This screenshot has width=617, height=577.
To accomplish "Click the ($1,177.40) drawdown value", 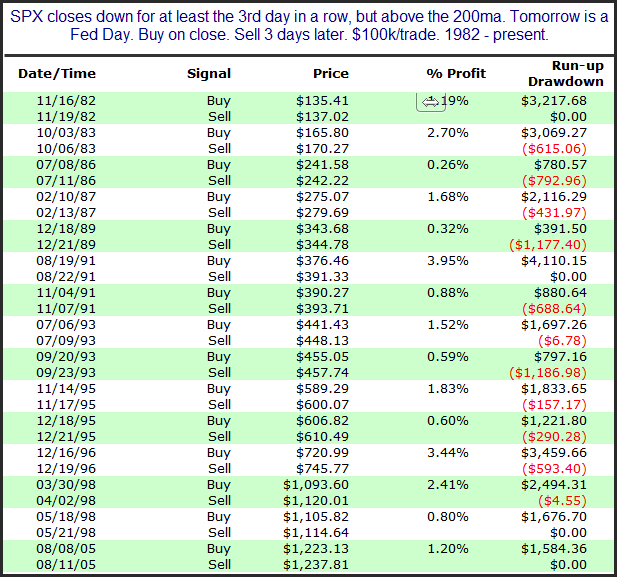I will pos(548,245).
